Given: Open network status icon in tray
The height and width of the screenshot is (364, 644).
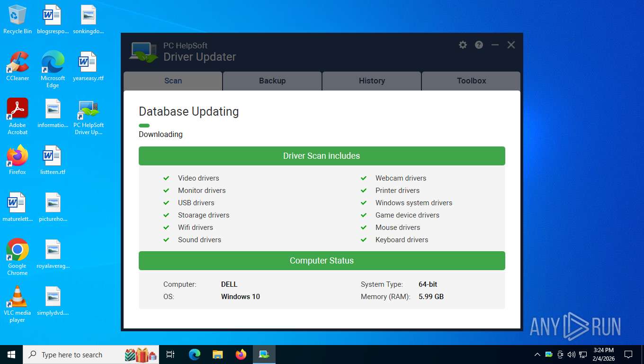Looking at the screenshot, I should (583, 355).
